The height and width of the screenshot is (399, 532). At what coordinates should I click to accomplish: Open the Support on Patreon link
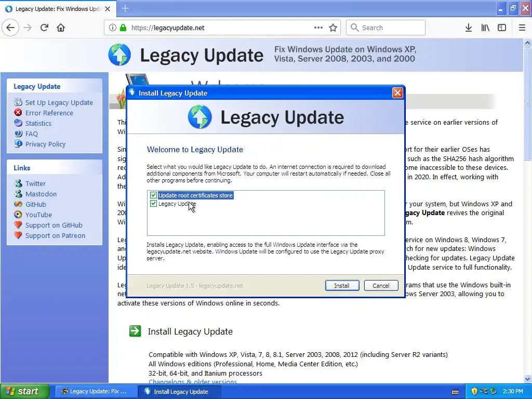click(x=55, y=235)
